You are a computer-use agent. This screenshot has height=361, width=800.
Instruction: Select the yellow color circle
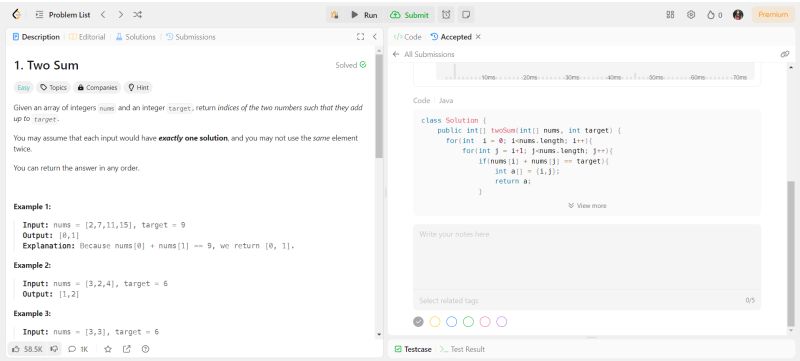click(x=435, y=322)
